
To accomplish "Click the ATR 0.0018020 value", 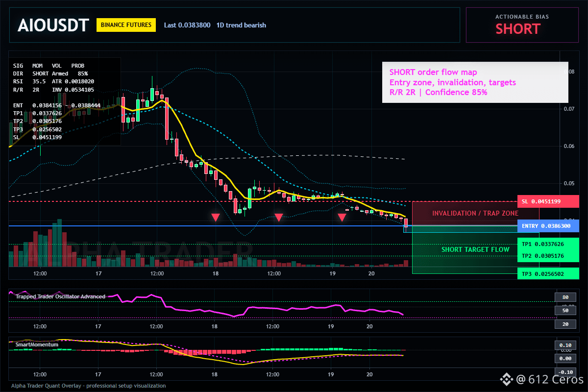I will (x=73, y=81).
